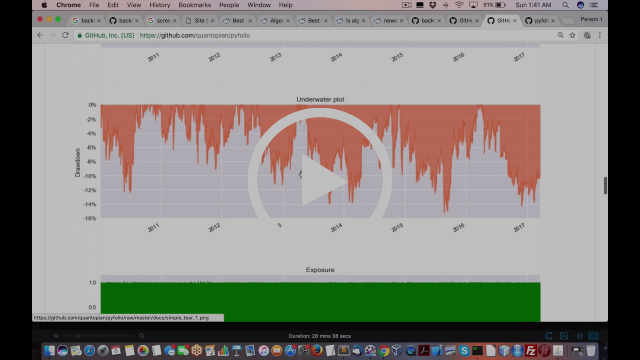Open the History menu
Screen dimensions: 640x360
coord(160,5)
